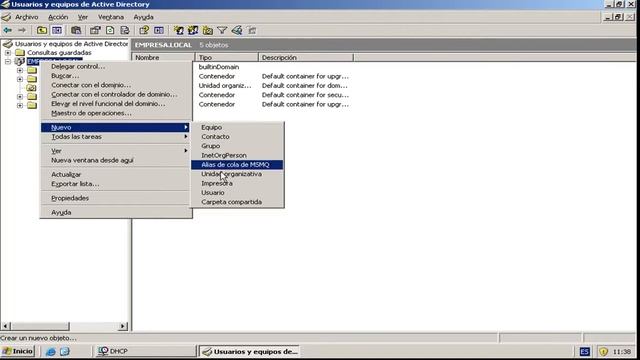The width and height of the screenshot is (640, 360).
Task: Create new Equipo from submenu
Action: 237,127
